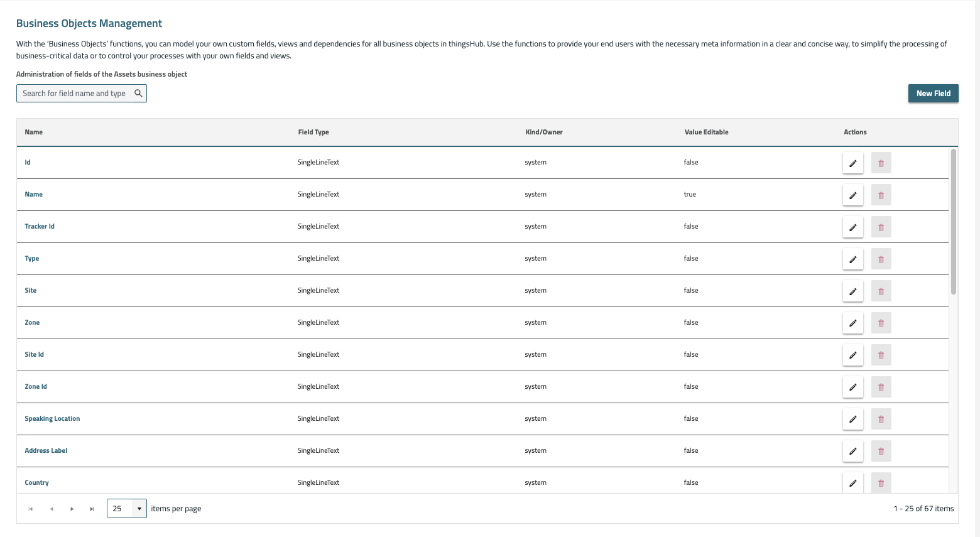980x537 pixels.
Task: Sort by the Field Type column header
Action: [x=313, y=133]
